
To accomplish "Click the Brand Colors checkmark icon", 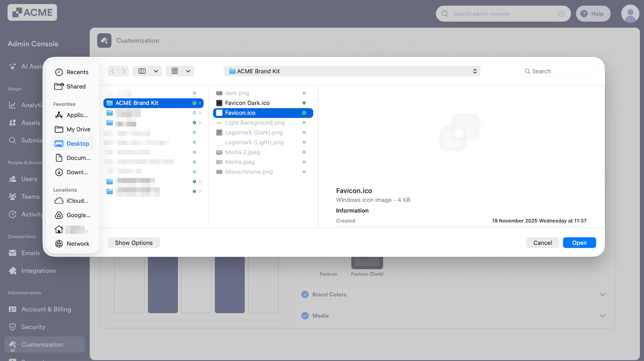I will (x=305, y=295).
